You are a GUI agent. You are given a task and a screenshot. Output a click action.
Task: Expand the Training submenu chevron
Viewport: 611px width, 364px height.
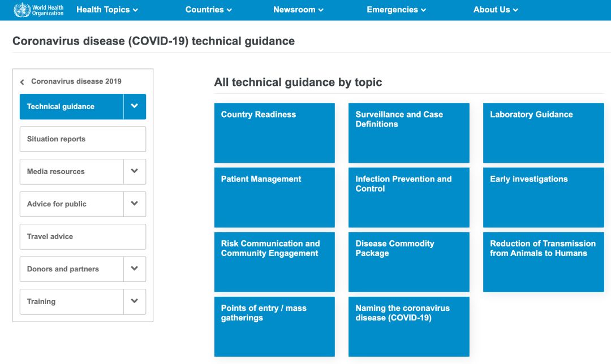[x=135, y=301]
